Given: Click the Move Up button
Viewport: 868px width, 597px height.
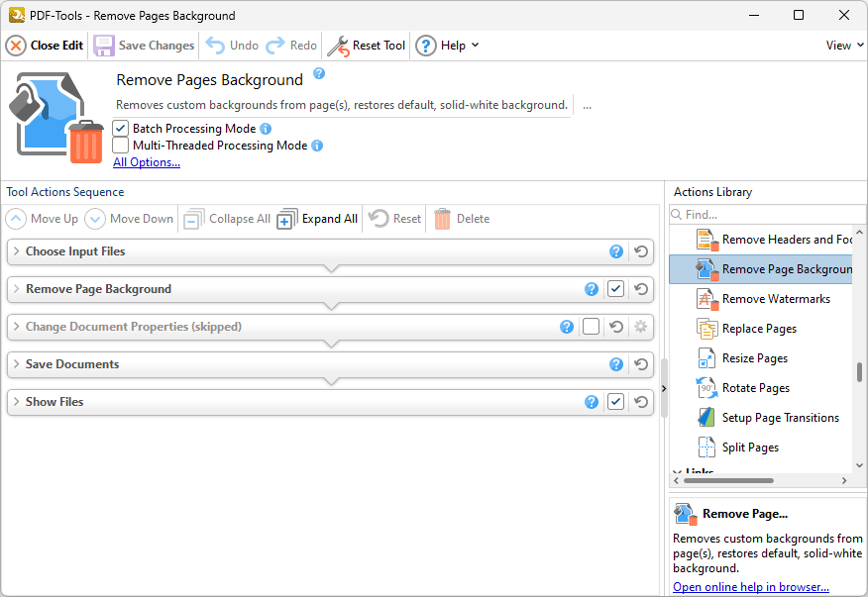Looking at the screenshot, I should click(x=42, y=219).
